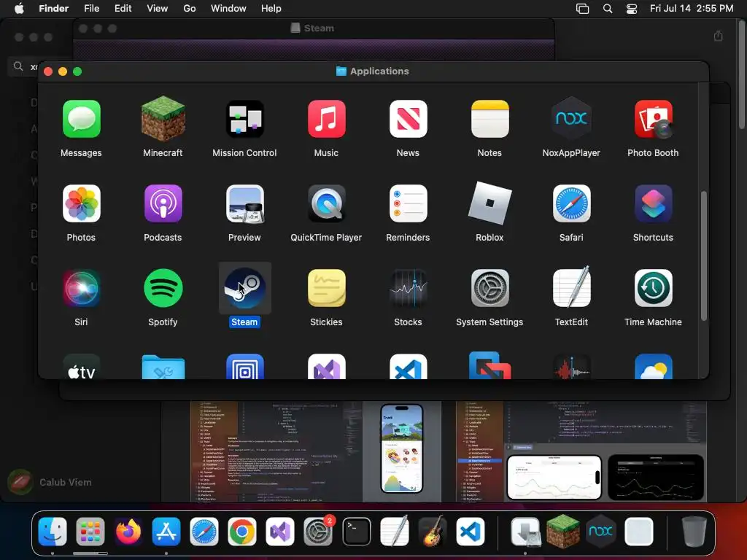The image size is (747, 560).
Task: Open the Trash in the Dock
Action: (694, 531)
